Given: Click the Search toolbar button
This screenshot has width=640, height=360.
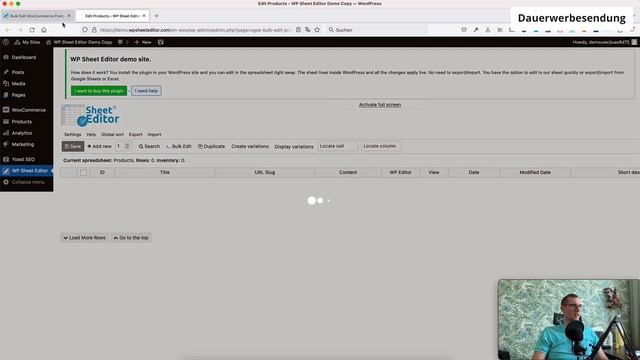Looking at the screenshot, I should (149, 147).
